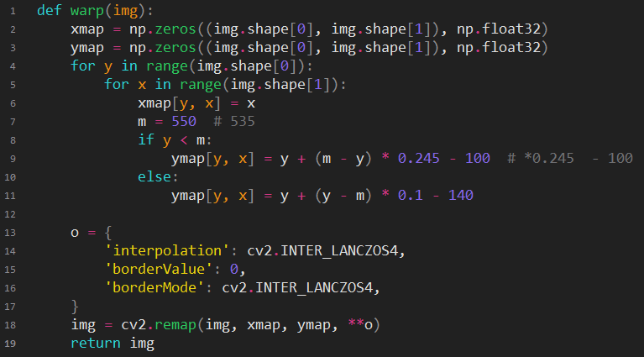
Task: Click line number 19 in the gutter
Action: [x=10, y=344]
